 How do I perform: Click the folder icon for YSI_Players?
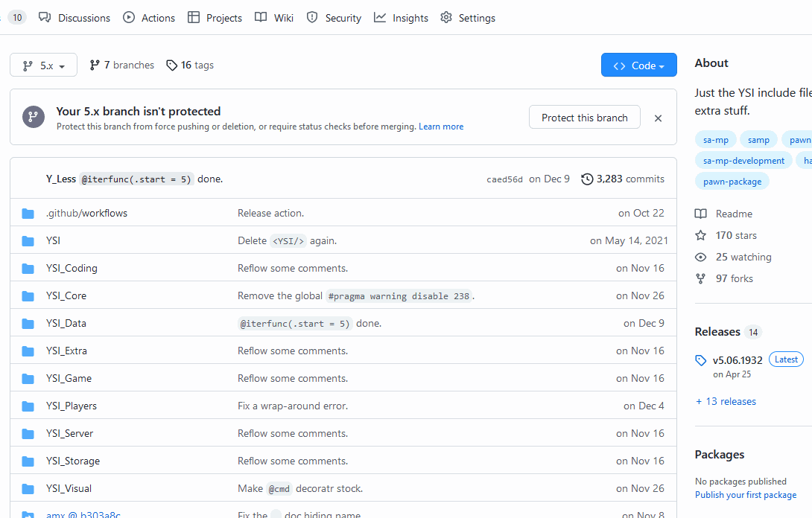tap(28, 406)
